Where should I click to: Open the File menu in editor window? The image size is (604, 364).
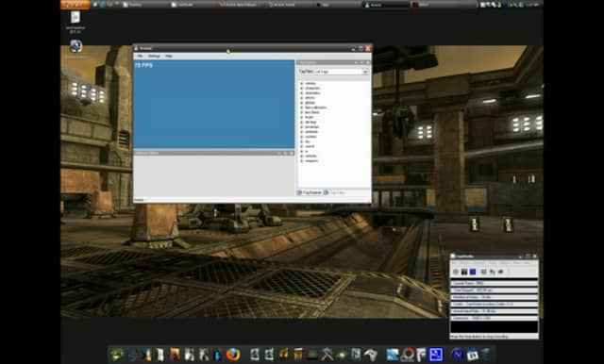(x=141, y=57)
